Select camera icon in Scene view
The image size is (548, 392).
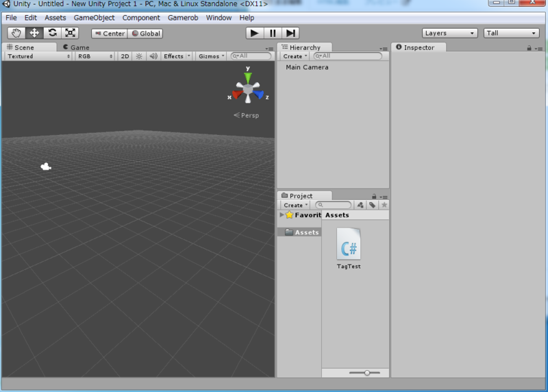tap(46, 167)
